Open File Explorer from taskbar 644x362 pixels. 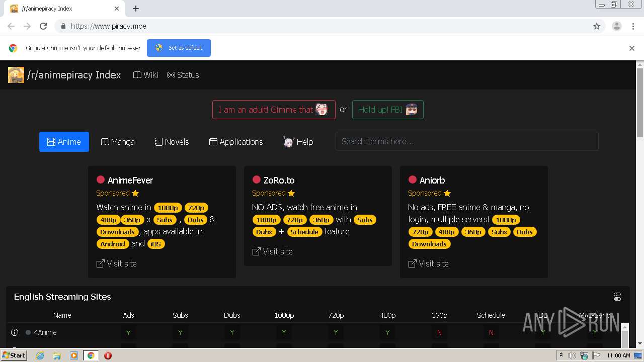(x=57, y=355)
